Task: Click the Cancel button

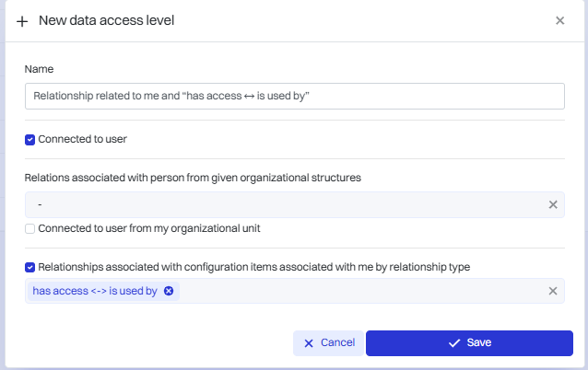Action: pyautogui.click(x=329, y=342)
